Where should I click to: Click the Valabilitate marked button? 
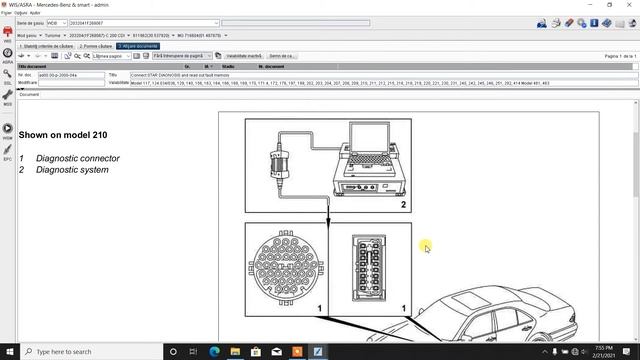pyautogui.click(x=244, y=56)
